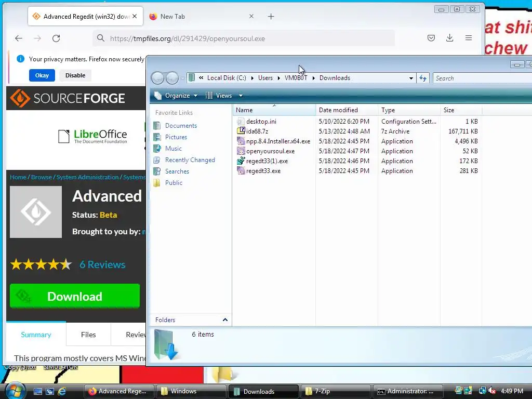Image resolution: width=532 pixels, height=399 pixels.
Task: Sort by the Size column header
Action: pyautogui.click(x=461, y=110)
